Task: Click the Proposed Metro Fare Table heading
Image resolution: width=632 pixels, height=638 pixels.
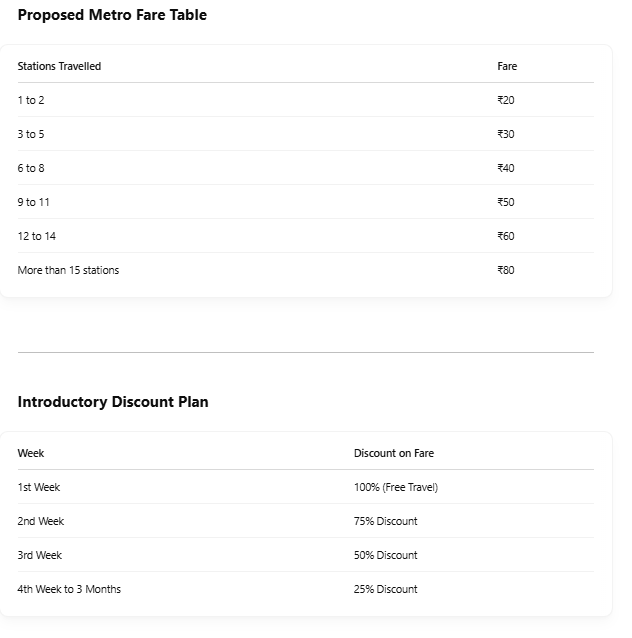Action: (x=112, y=15)
